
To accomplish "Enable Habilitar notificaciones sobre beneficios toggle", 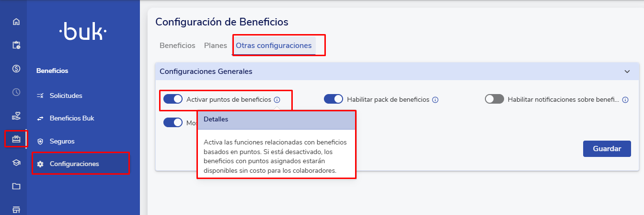I will coord(494,99).
